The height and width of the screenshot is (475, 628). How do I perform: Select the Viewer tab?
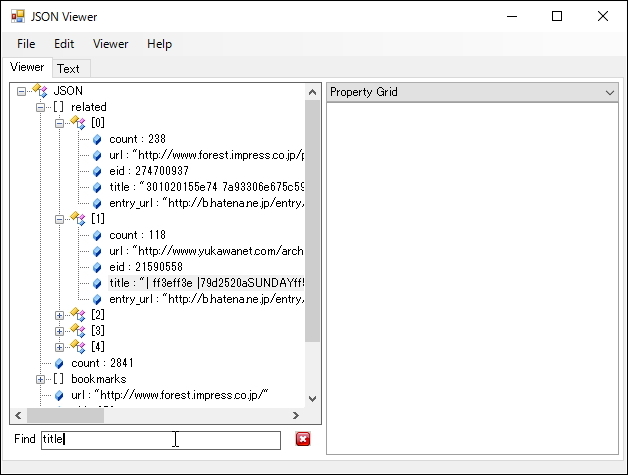(27, 67)
